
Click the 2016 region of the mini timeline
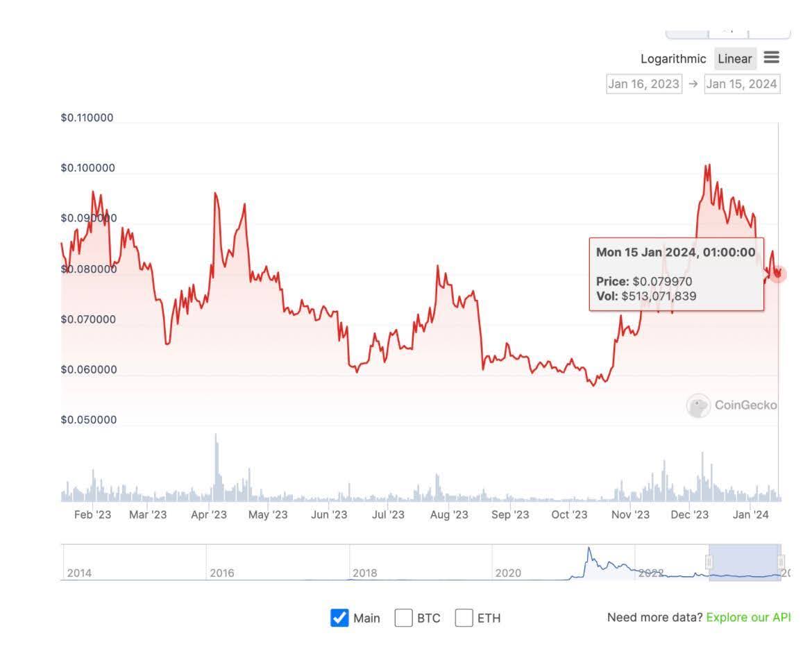click(x=222, y=573)
